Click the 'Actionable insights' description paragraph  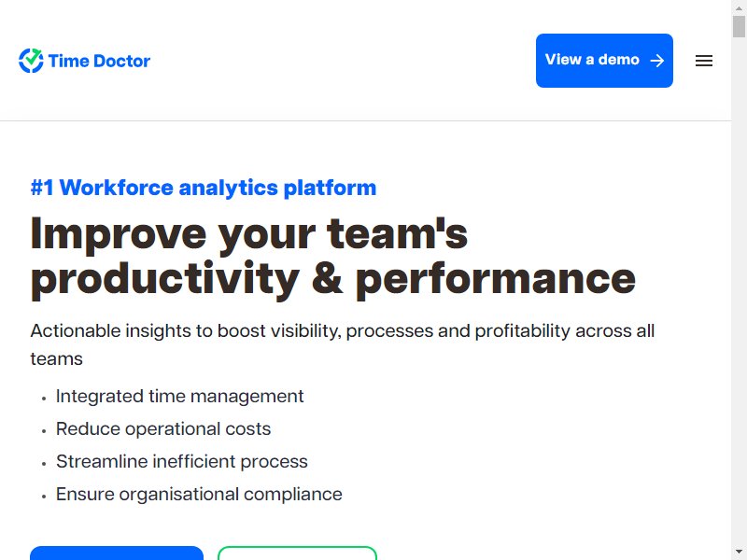tap(343, 344)
